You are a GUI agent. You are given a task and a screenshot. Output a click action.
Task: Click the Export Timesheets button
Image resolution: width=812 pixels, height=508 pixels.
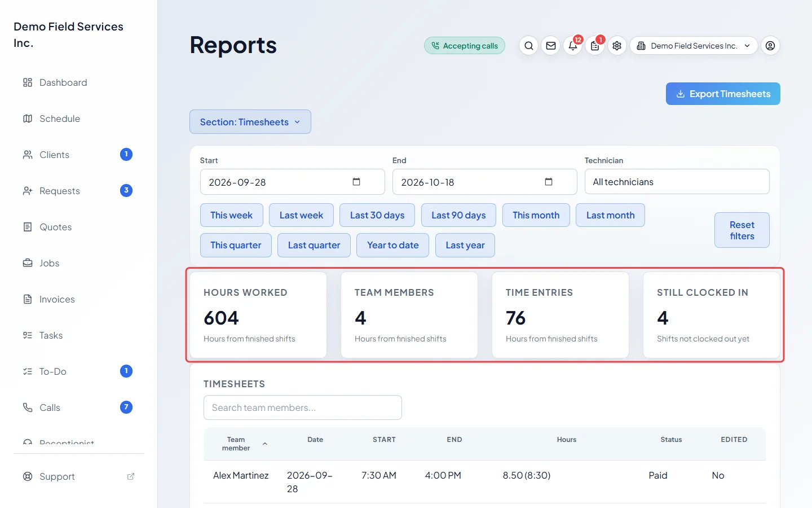723,94
